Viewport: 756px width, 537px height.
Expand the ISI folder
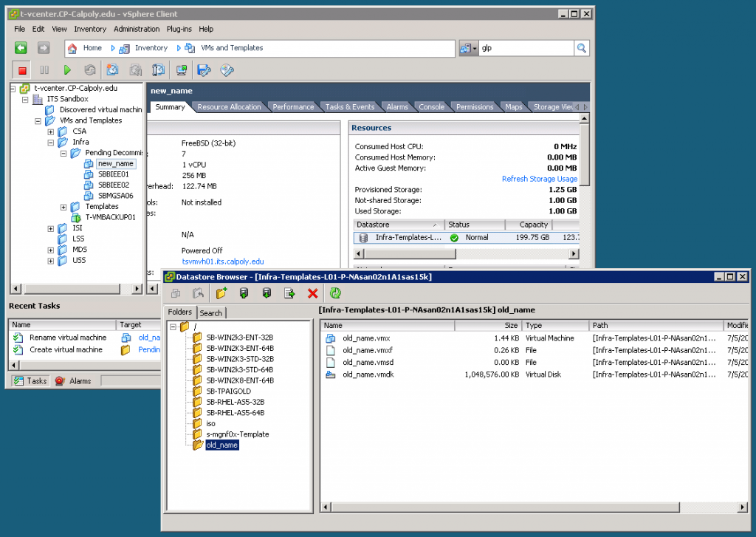(51, 229)
